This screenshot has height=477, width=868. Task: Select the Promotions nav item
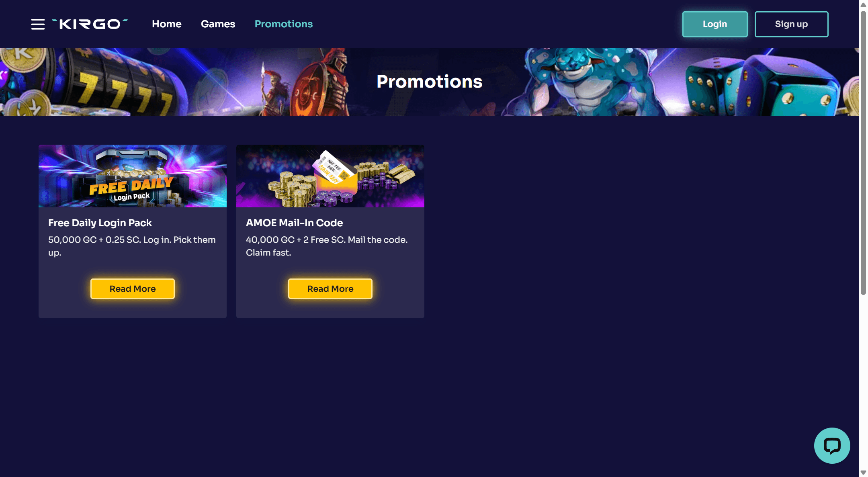point(284,24)
